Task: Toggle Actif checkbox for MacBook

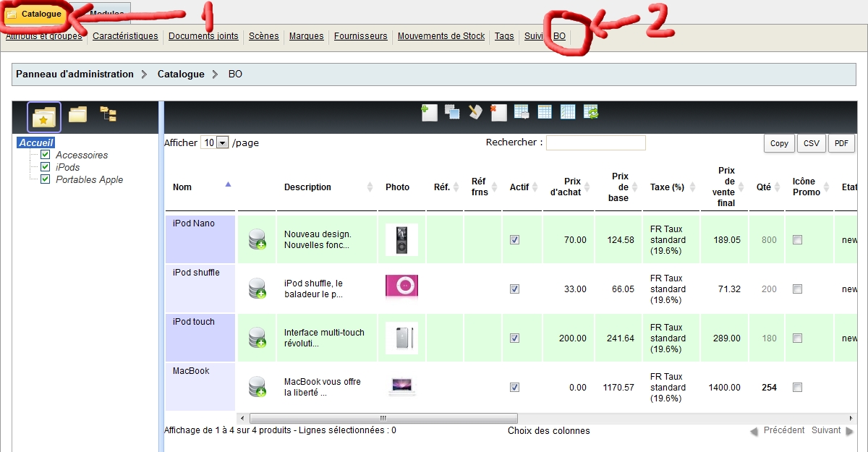Action: click(514, 388)
